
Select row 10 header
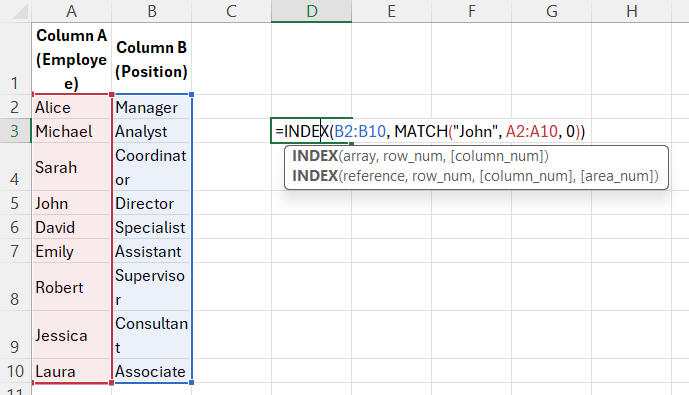point(15,371)
